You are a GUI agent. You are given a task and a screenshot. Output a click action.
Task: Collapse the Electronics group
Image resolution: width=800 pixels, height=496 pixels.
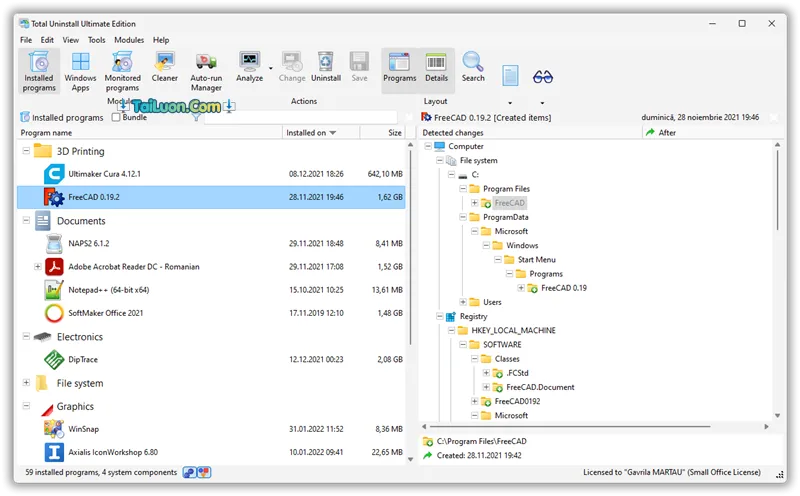[x=26, y=336]
